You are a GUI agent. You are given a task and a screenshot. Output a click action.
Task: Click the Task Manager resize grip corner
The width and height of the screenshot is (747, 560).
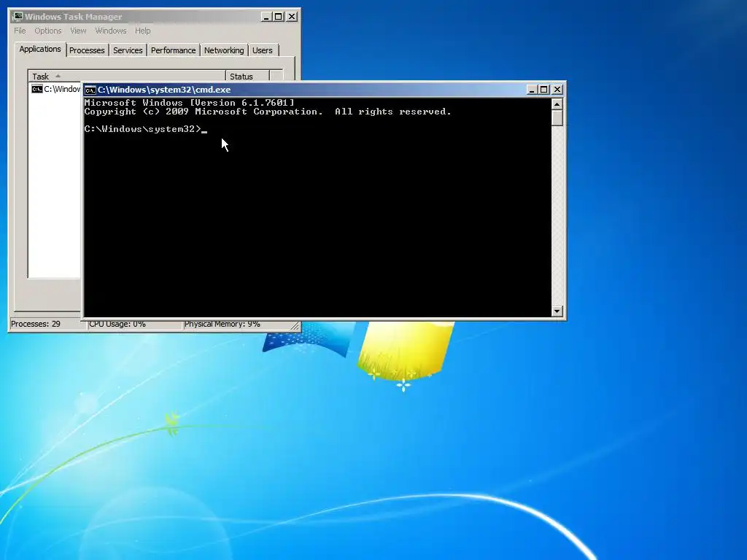coord(295,326)
